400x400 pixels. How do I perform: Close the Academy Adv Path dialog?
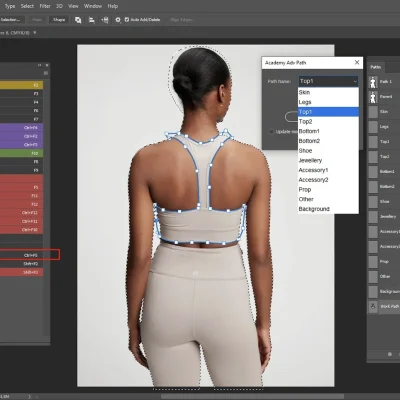coord(357,62)
